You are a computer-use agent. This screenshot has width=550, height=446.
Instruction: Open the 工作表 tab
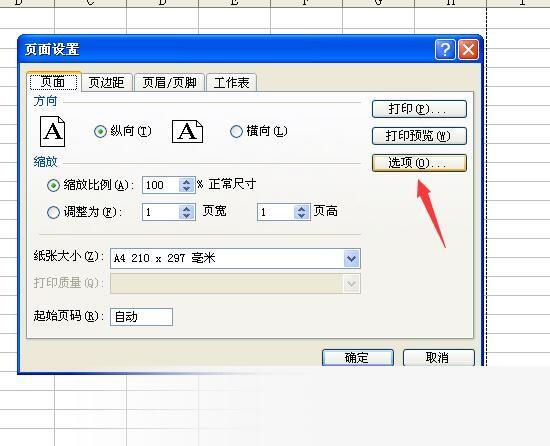232,83
